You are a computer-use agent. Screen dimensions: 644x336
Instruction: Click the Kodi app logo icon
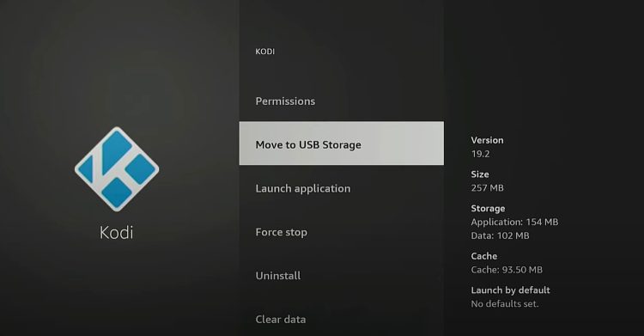point(117,169)
